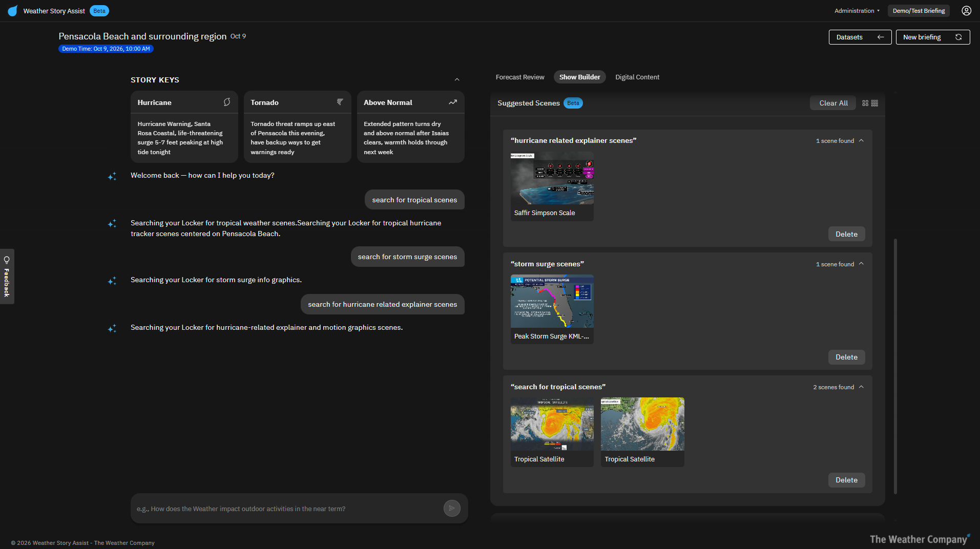Viewport: 980px width, 549px height.
Task: Click the 'search for tropical scenes' chat bubble
Action: pos(414,200)
